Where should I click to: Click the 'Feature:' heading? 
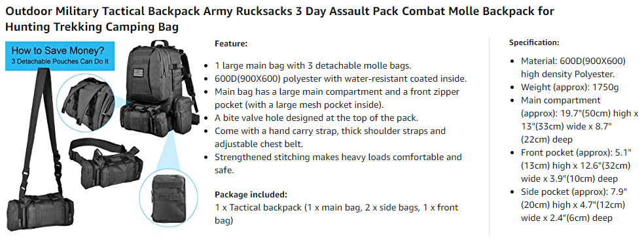(231, 43)
